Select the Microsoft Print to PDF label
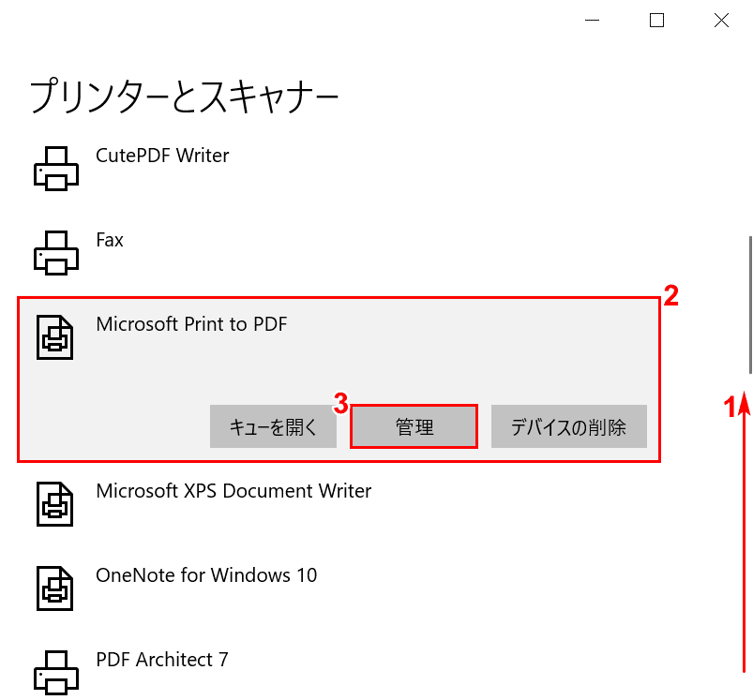 (x=191, y=324)
